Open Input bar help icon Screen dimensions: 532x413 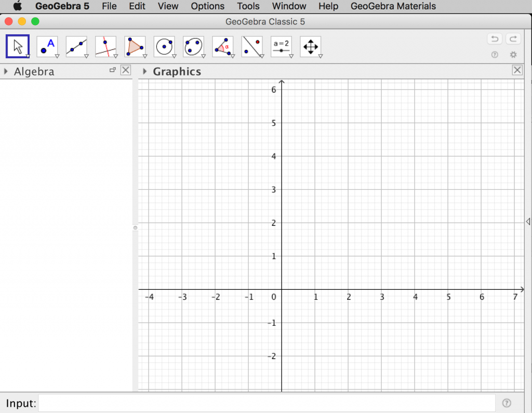tap(507, 403)
